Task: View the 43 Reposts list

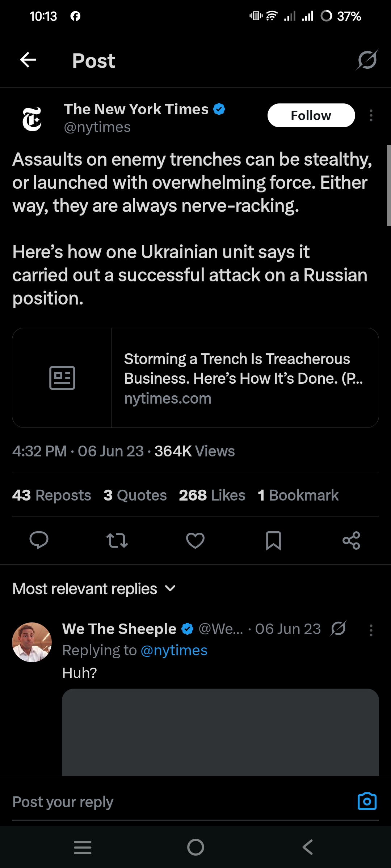Action: 52,495
